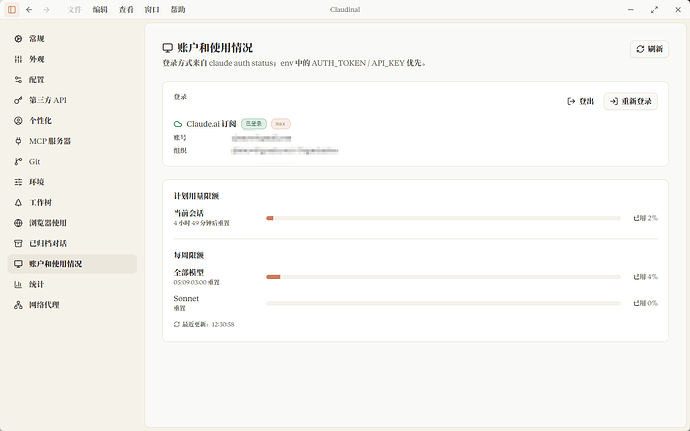Viewport: 690px width, 431px height.
Task: Open 个性化 personalization icon
Action: click(x=18, y=121)
